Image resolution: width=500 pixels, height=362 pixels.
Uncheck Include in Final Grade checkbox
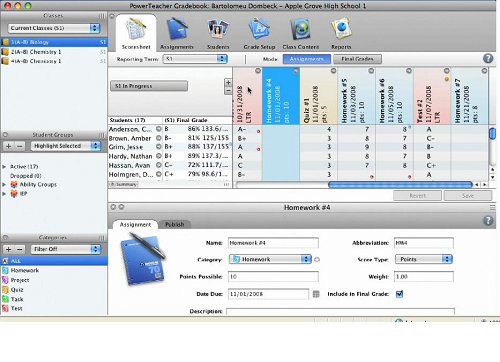coord(399,294)
